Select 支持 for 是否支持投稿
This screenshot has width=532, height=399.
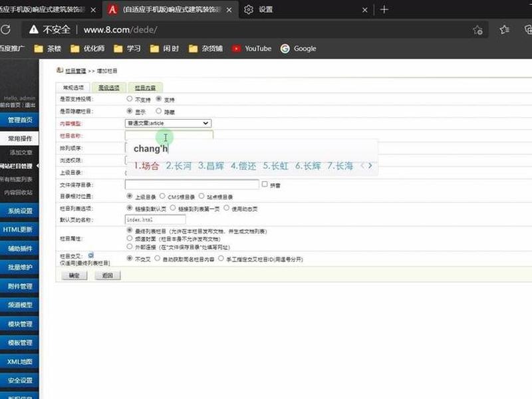coord(158,98)
